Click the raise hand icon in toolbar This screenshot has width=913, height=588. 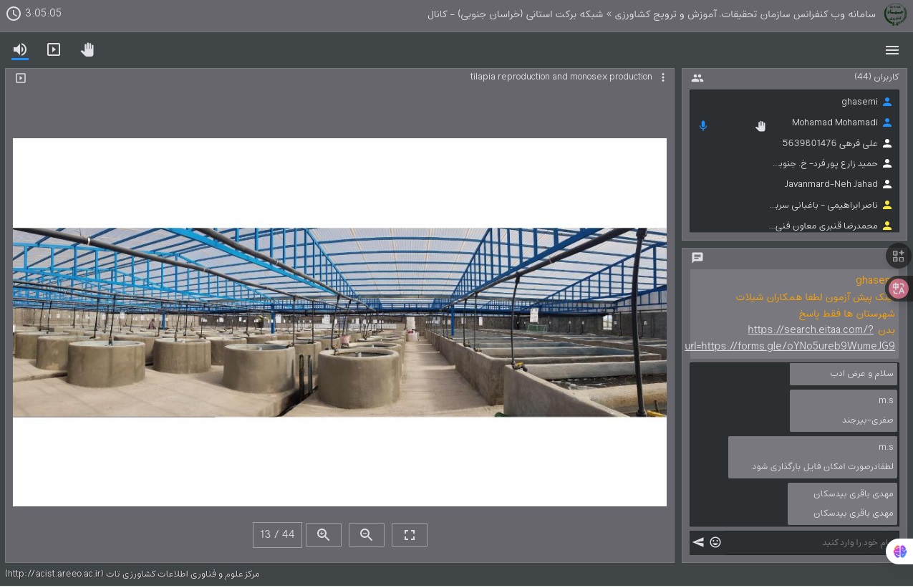pos(87,49)
